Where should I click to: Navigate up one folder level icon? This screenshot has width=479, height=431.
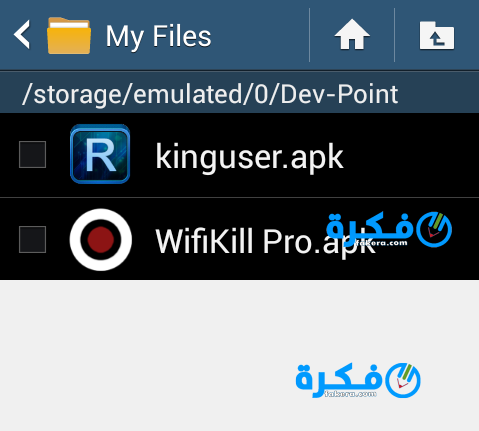[437, 35]
